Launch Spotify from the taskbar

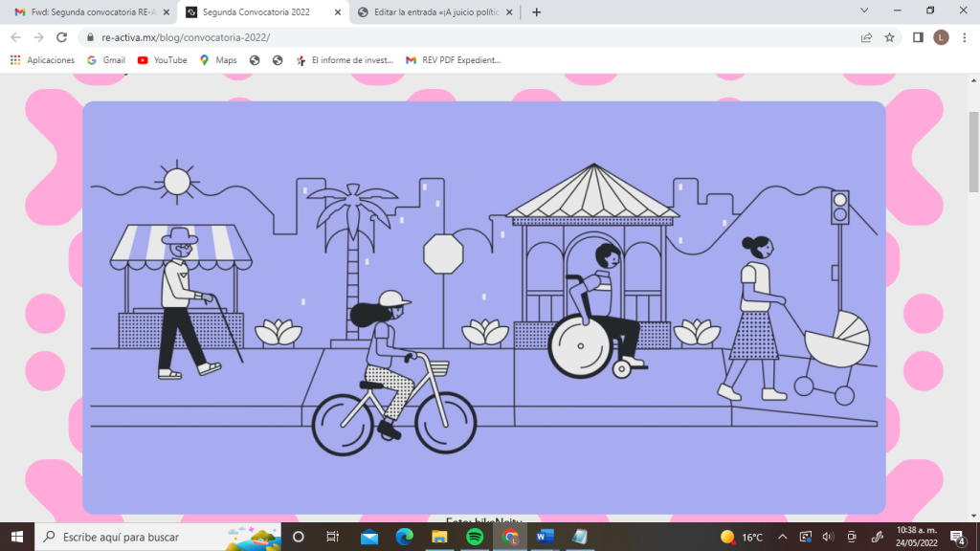coord(475,537)
